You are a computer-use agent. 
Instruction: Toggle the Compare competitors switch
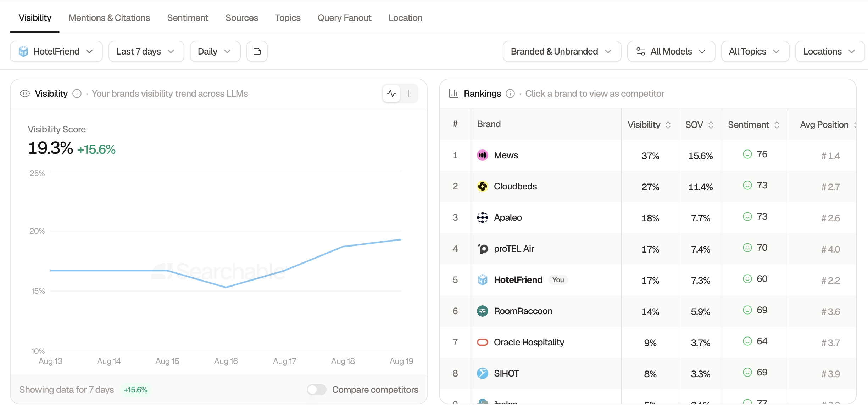click(317, 390)
